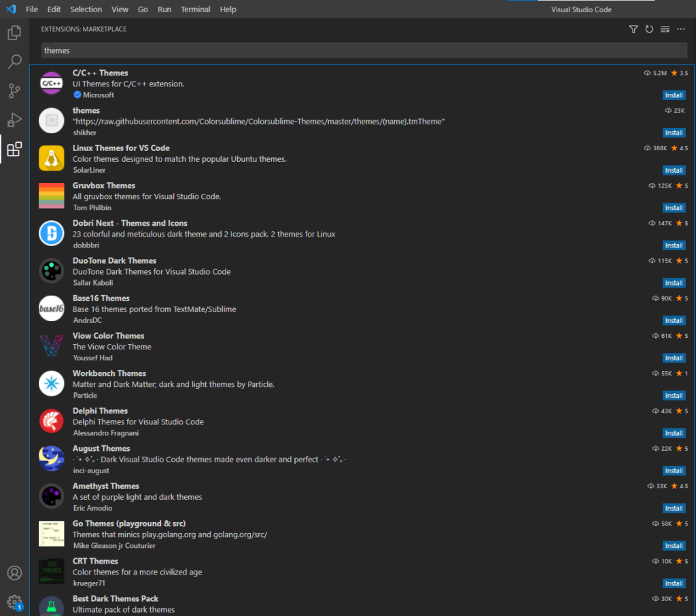Click the Accounts icon in activity bar
The width and height of the screenshot is (696, 616).
14,573
